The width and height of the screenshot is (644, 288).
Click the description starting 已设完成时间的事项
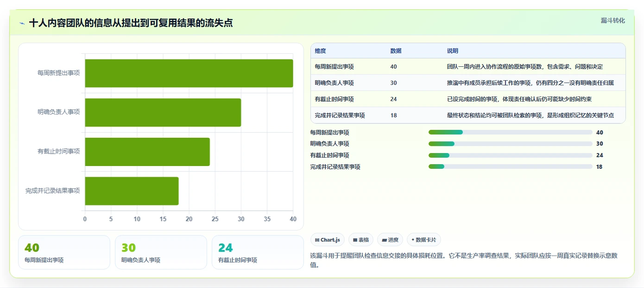point(519,99)
